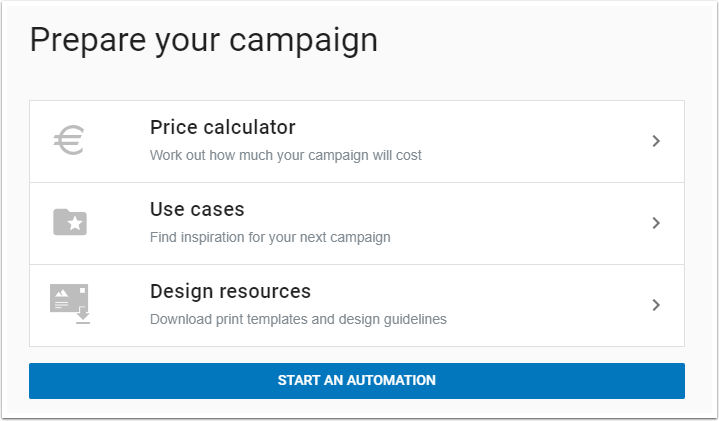This screenshot has height=421, width=719.
Task: Select the Use cases heading
Action: [197, 210]
